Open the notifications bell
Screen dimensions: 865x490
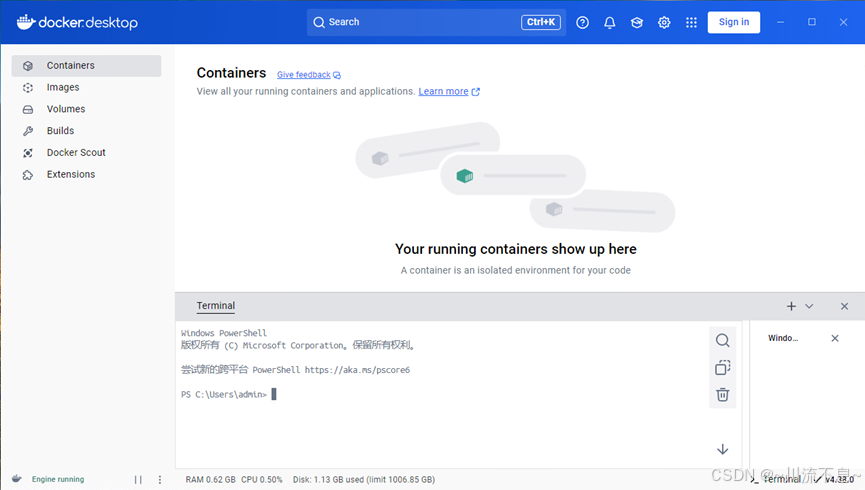click(x=610, y=23)
